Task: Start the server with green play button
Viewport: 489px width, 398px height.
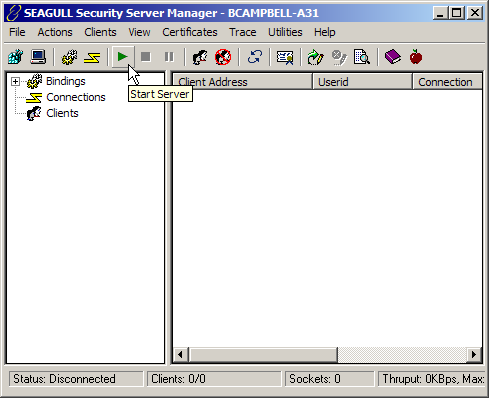Action: (123, 57)
